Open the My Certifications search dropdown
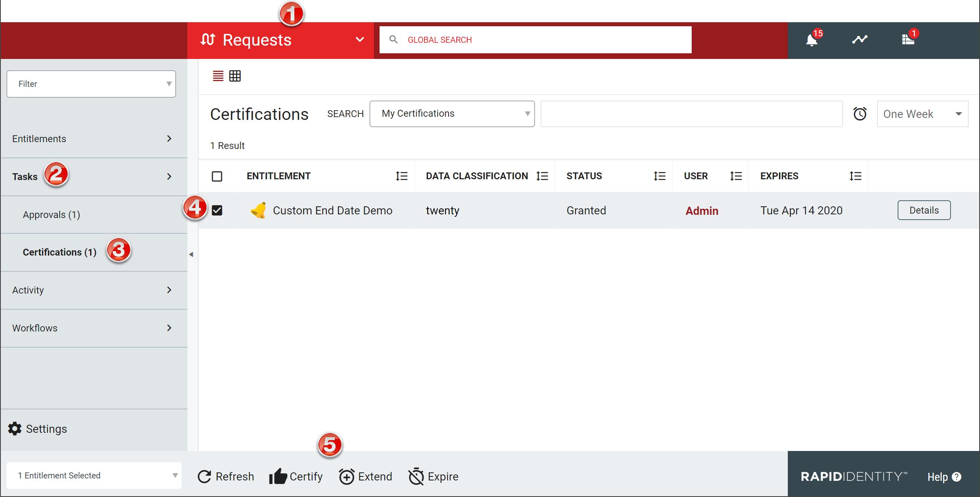 [x=452, y=114]
